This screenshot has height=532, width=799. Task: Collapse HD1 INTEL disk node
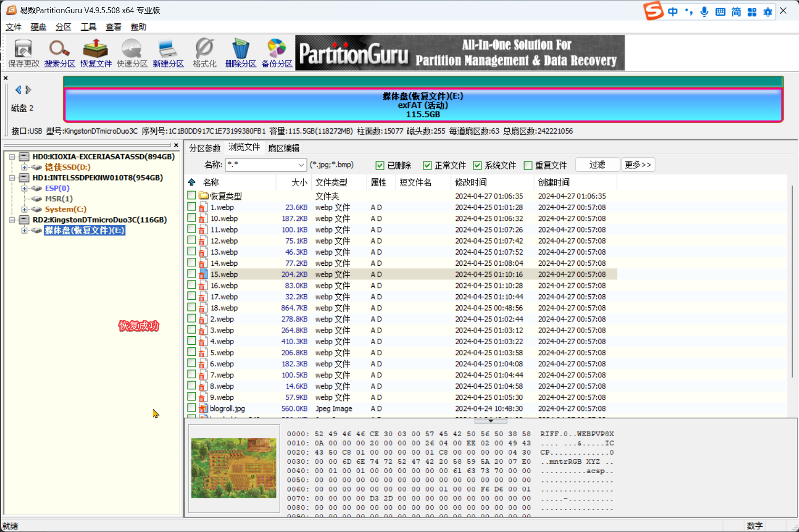[x=12, y=178]
